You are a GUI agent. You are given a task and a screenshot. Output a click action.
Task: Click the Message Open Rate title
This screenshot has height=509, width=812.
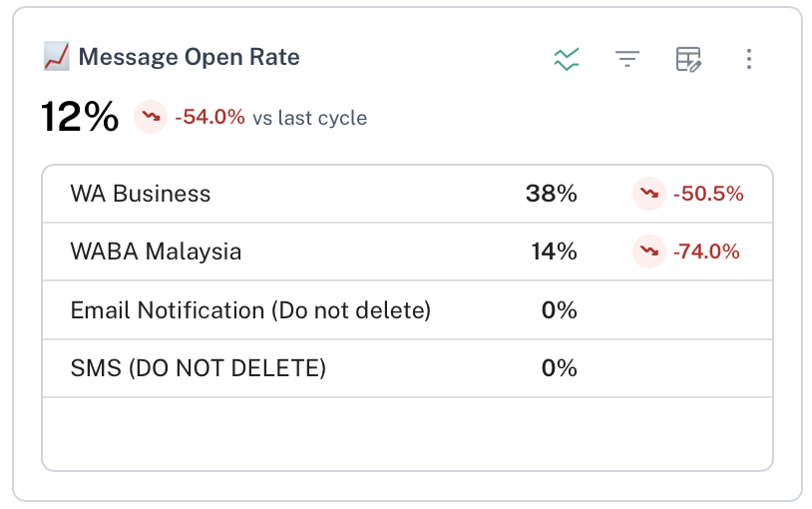tap(189, 57)
